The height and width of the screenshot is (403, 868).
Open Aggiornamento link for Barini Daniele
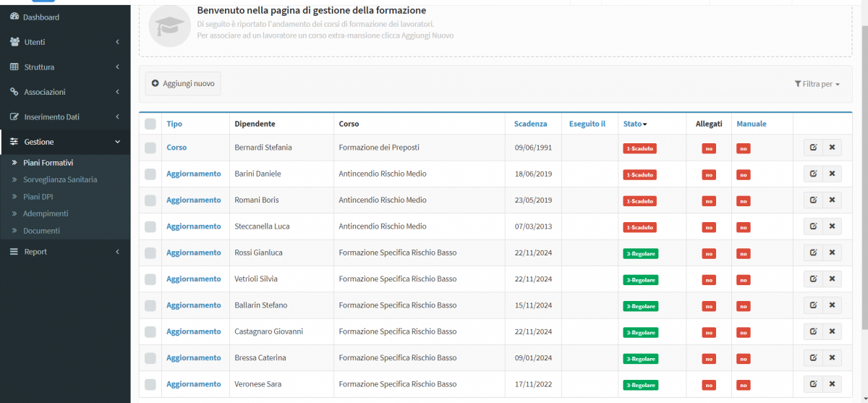click(x=194, y=174)
